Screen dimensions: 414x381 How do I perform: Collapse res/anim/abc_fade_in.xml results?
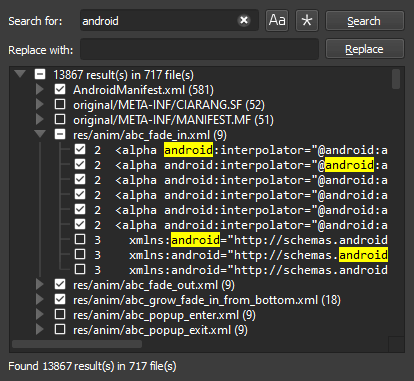pos(40,134)
